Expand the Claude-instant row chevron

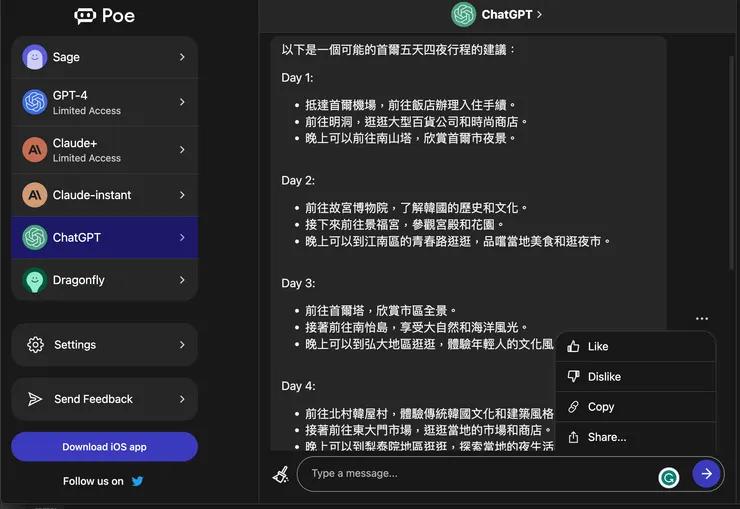point(182,195)
